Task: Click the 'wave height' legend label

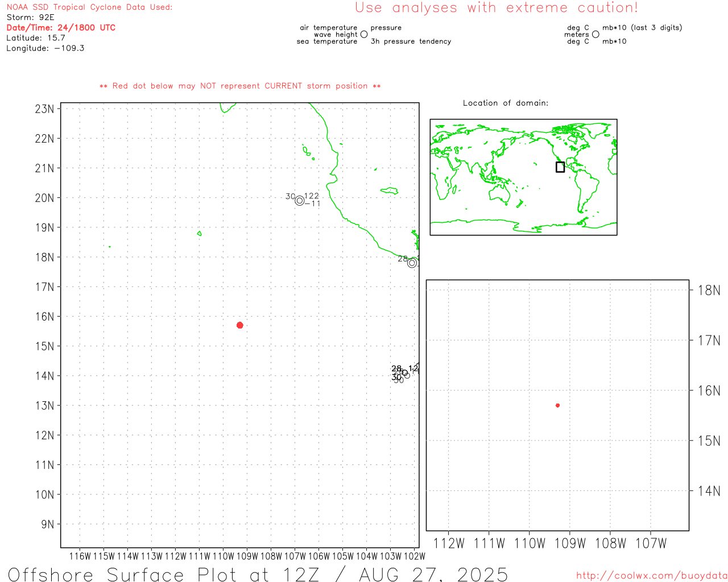Action: pyautogui.click(x=336, y=34)
